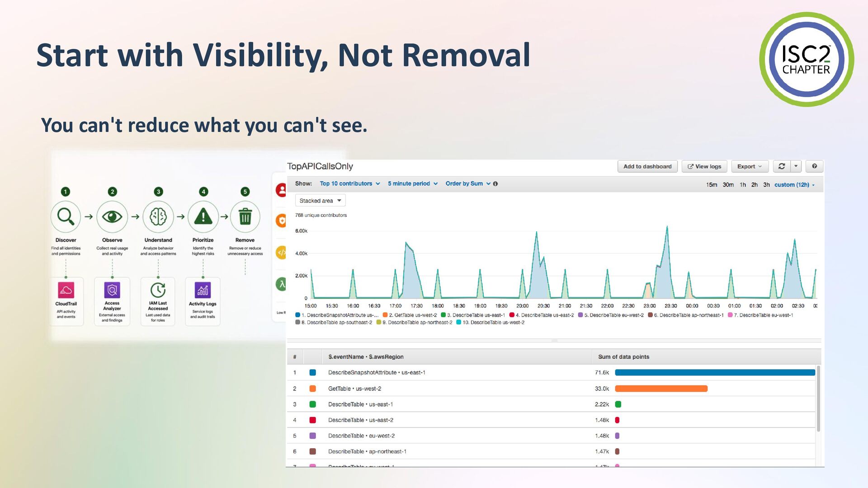Open help with the question mark icon

click(x=814, y=166)
